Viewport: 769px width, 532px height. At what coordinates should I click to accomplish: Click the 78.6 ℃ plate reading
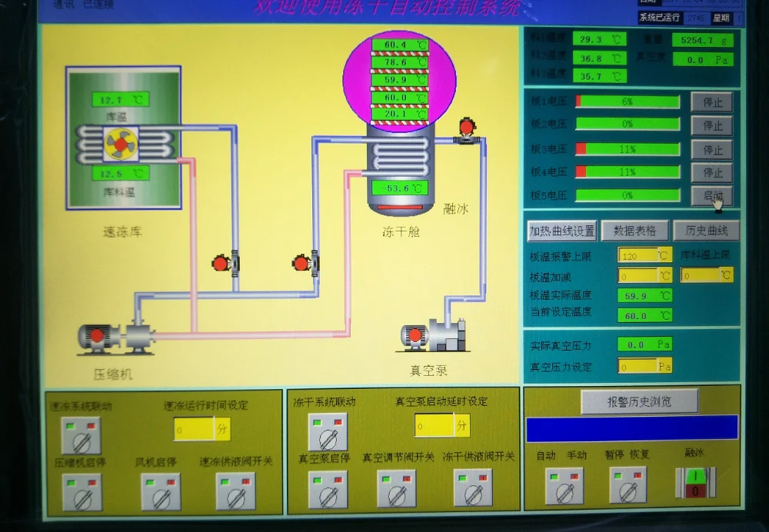tap(400, 62)
